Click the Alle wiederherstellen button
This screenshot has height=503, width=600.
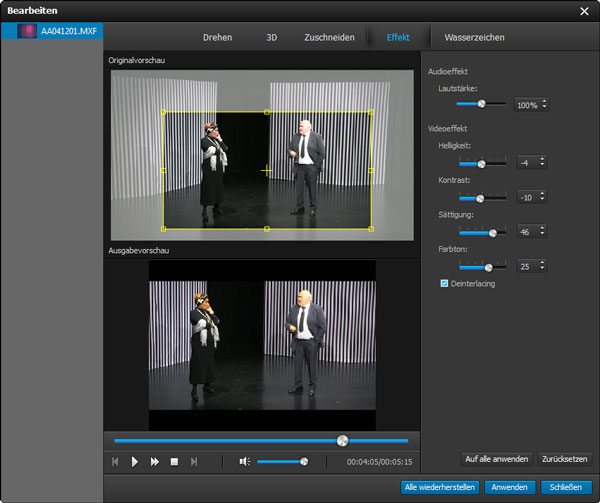[439, 487]
